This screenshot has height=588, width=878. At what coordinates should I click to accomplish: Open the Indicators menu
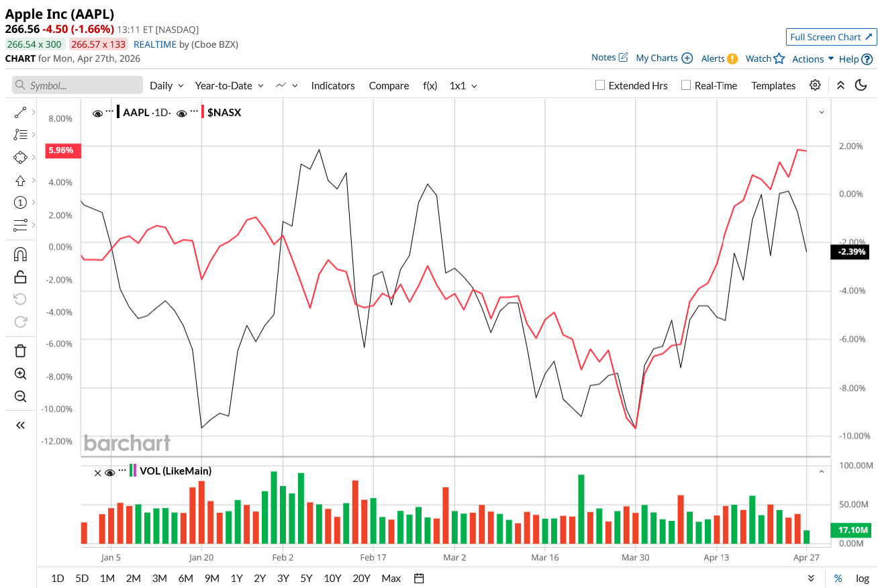333,85
